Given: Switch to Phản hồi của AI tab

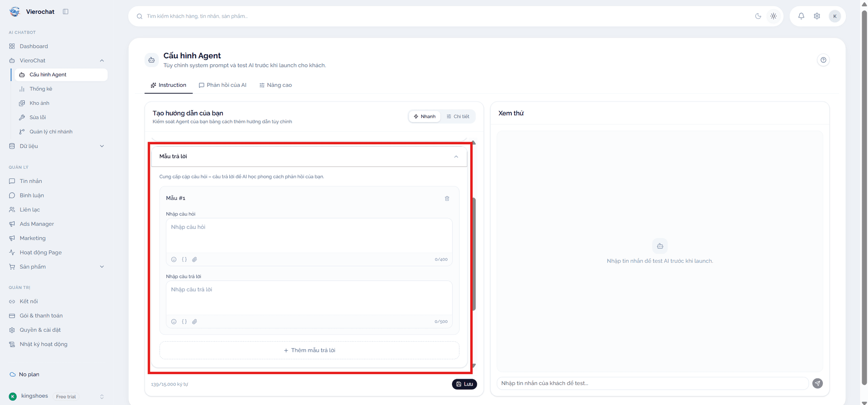Looking at the screenshot, I should (x=222, y=85).
